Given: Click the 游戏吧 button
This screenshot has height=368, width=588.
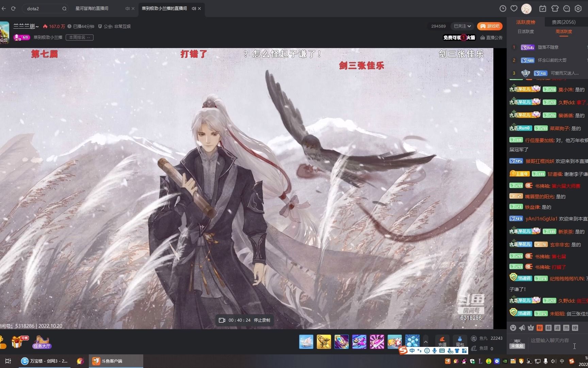Looking at the screenshot, I should point(490,26).
